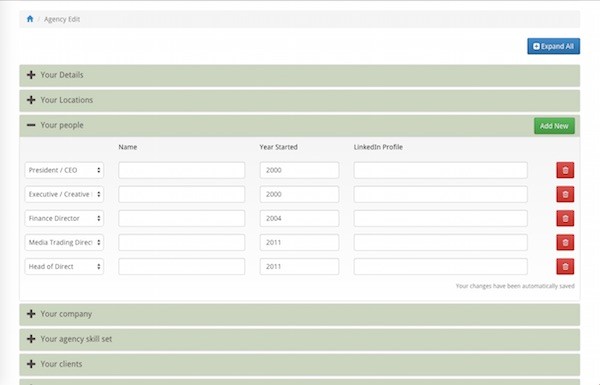Image resolution: width=600 pixels, height=385 pixels.
Task: Expand the Your company section
Action: [300, 315]
